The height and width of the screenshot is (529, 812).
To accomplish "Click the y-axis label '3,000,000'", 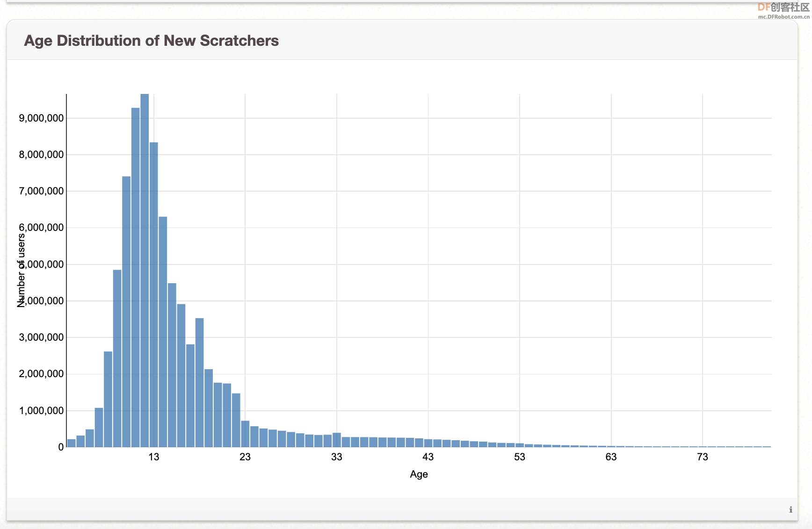I will pos(41,337).
